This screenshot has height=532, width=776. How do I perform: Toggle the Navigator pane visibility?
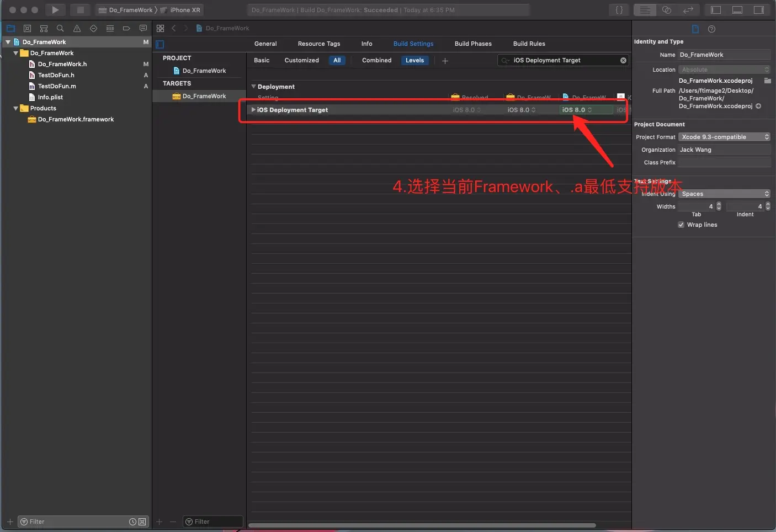pos(716,10)
